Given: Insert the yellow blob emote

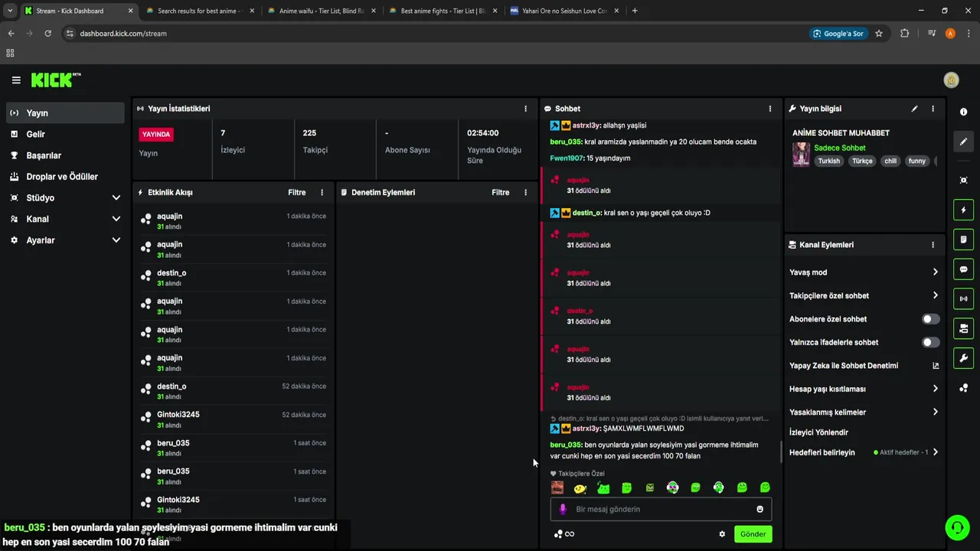Looking at the screenshot, I should coord(580,487).
